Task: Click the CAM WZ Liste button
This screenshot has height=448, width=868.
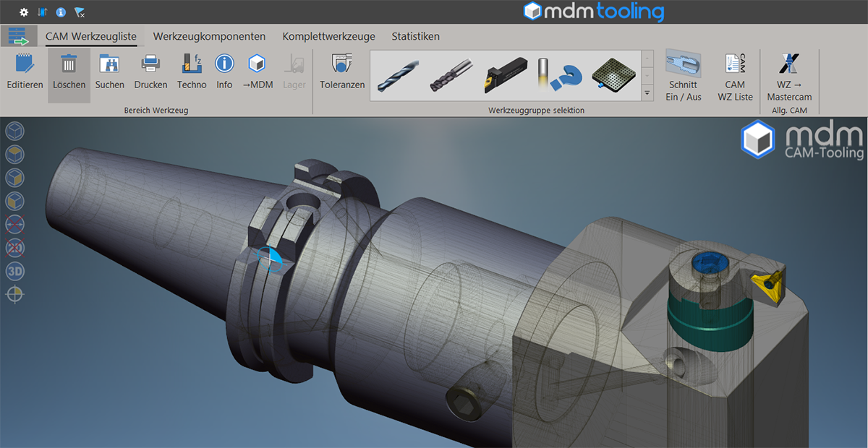Action: (x=735, y=65)
